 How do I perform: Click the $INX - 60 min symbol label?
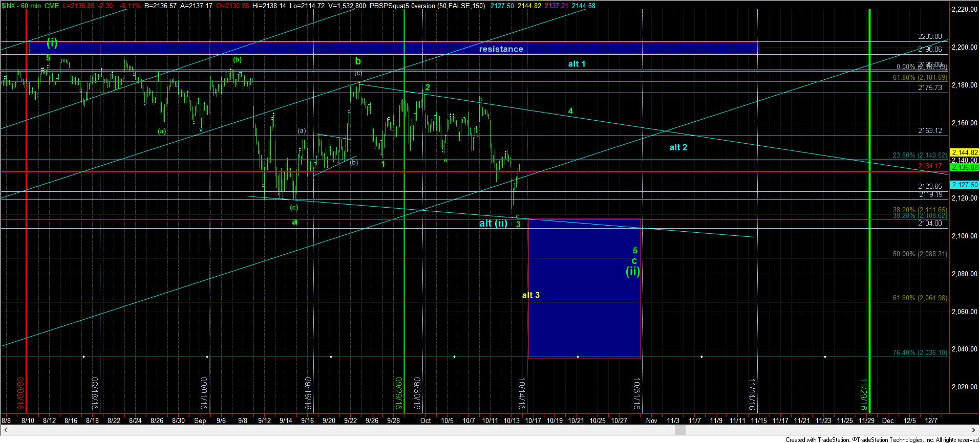point(22,6)
